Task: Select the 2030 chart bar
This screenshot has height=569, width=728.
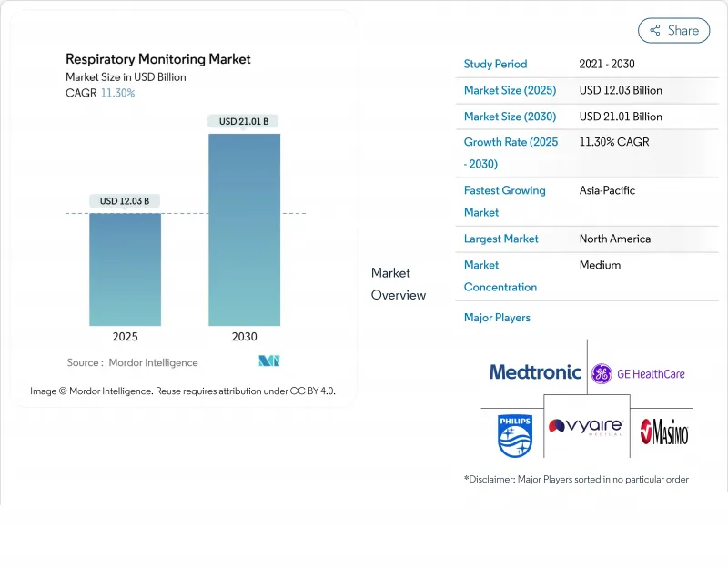Action: [244, 229]
